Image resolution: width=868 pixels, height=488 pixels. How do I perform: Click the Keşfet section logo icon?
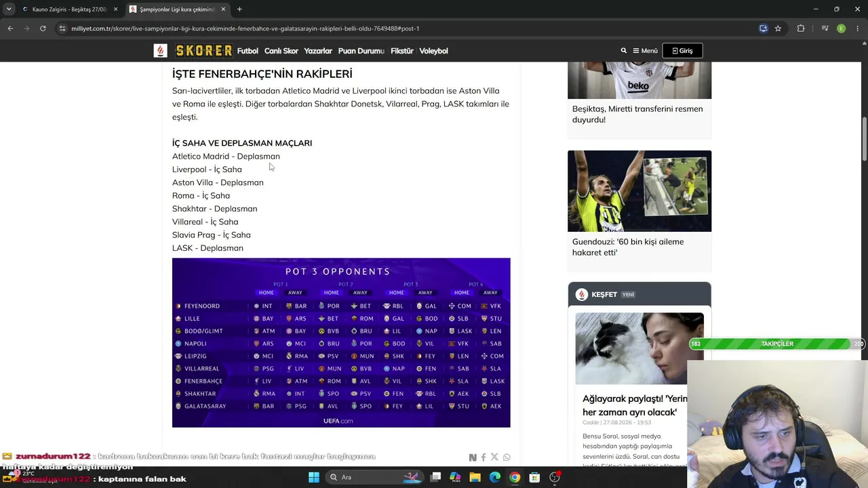coord(581,294)
